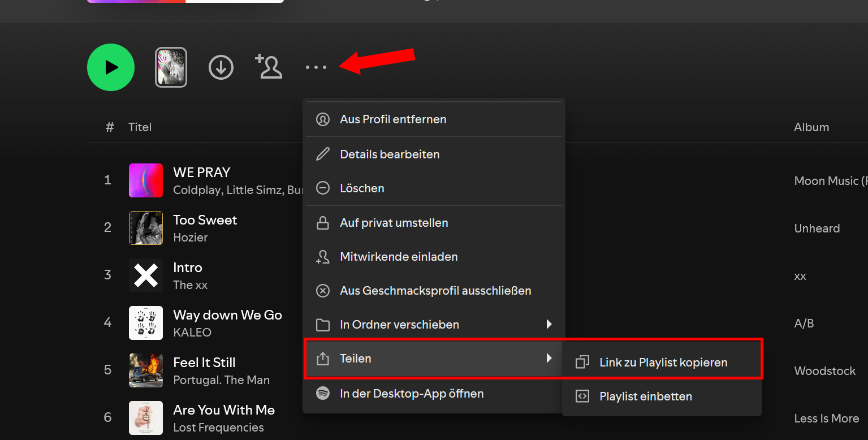Image resolution: width=868 pixels, height=440 pixels.
Task: Click the invite collaborator icon in toolbar
Action: click(x=269, y=67)
